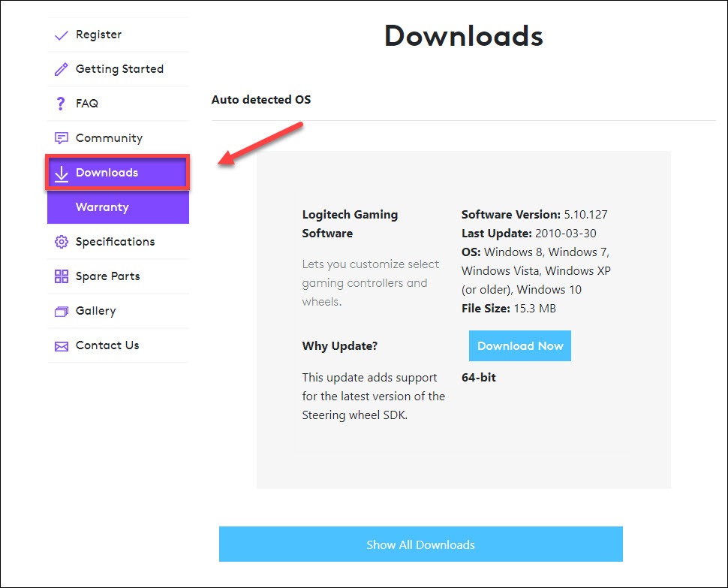Click the Spare Parts grid icon
Screen dimensions: 728x588
pos(62,276)
